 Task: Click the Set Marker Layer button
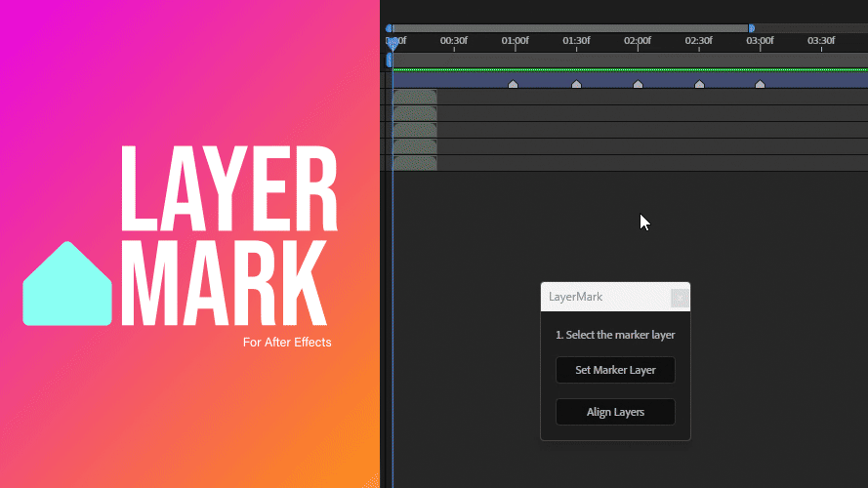pyautogui.click(x=615, y=370)
